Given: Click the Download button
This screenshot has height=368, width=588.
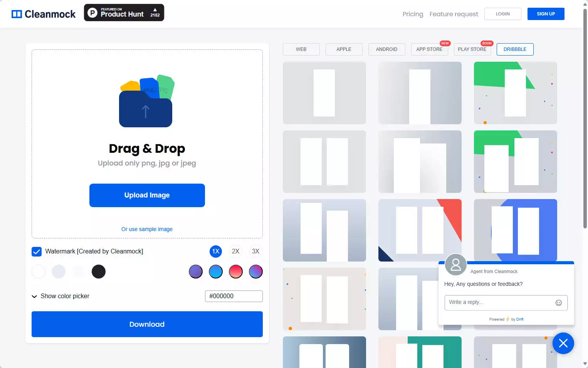Looking at the screenshot, I should (147, 324).
